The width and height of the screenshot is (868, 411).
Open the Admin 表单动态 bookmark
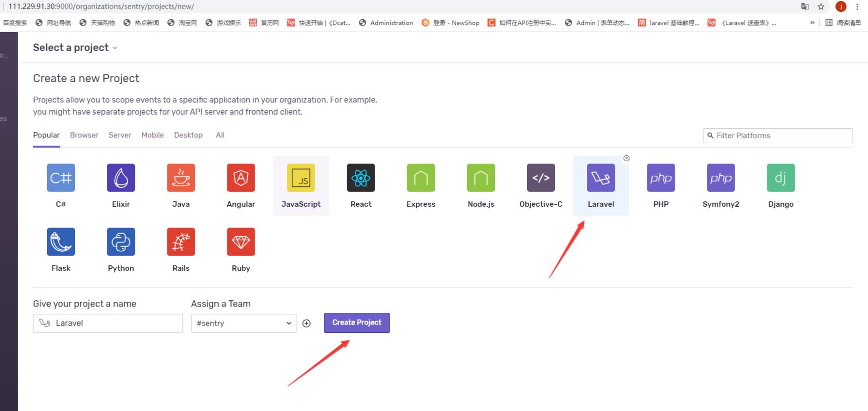point(597,23)
